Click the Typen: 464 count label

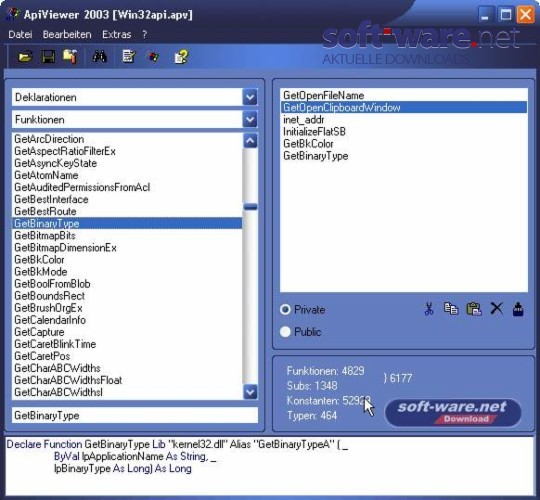312,416
